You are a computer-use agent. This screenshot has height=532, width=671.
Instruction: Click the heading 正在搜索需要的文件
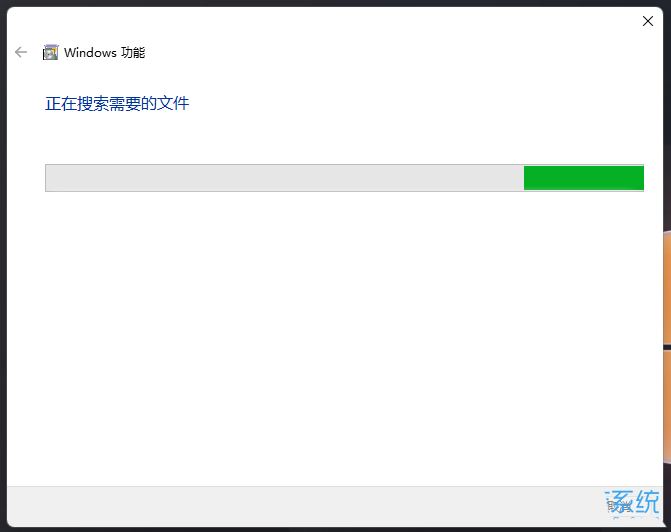(x=117, y=103)
